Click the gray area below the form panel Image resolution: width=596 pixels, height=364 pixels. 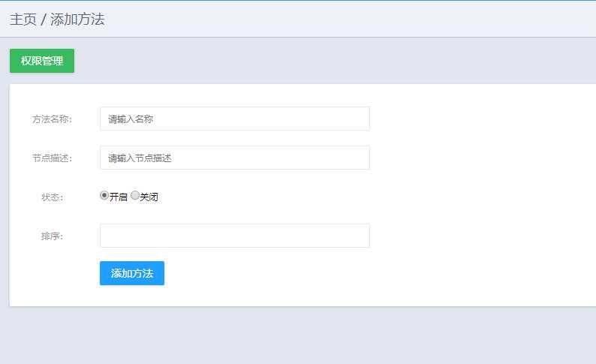(x=300, y=336)
